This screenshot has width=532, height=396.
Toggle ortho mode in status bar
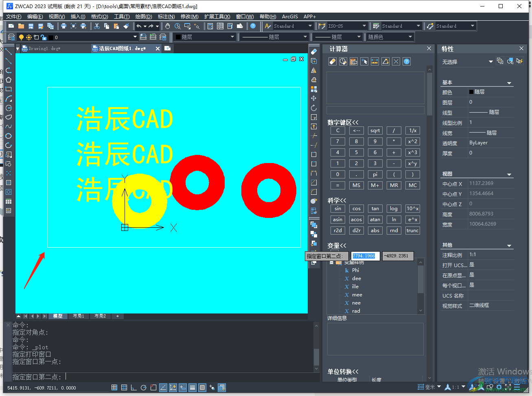[x=134, y=387]
